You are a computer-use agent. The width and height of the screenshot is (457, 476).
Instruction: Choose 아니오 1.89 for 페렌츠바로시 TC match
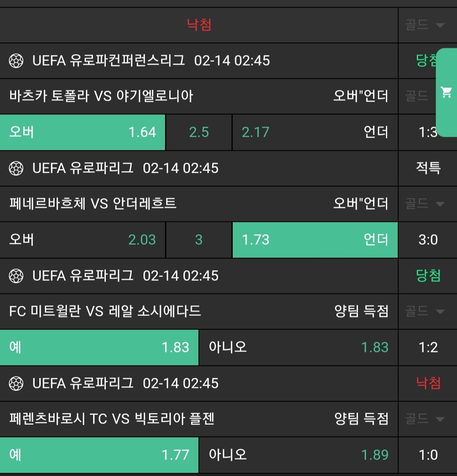pos(298,455)
